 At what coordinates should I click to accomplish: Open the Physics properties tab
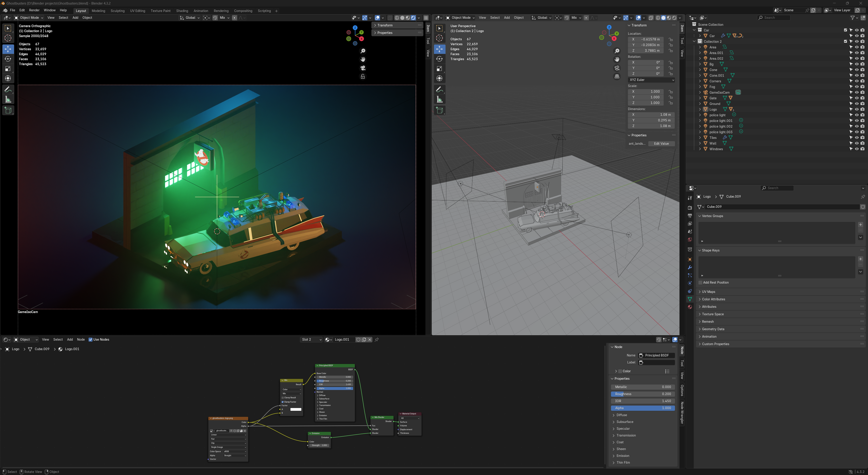point(690,283)
